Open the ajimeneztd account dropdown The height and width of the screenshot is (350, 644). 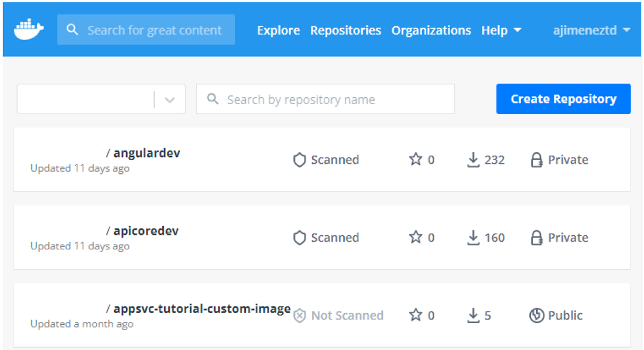coord(591,30)
